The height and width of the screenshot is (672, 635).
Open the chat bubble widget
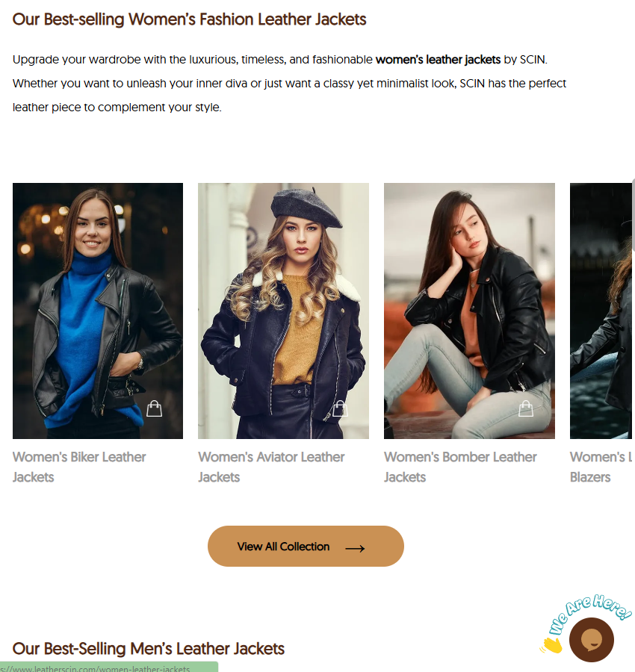(x=591, y=640)
